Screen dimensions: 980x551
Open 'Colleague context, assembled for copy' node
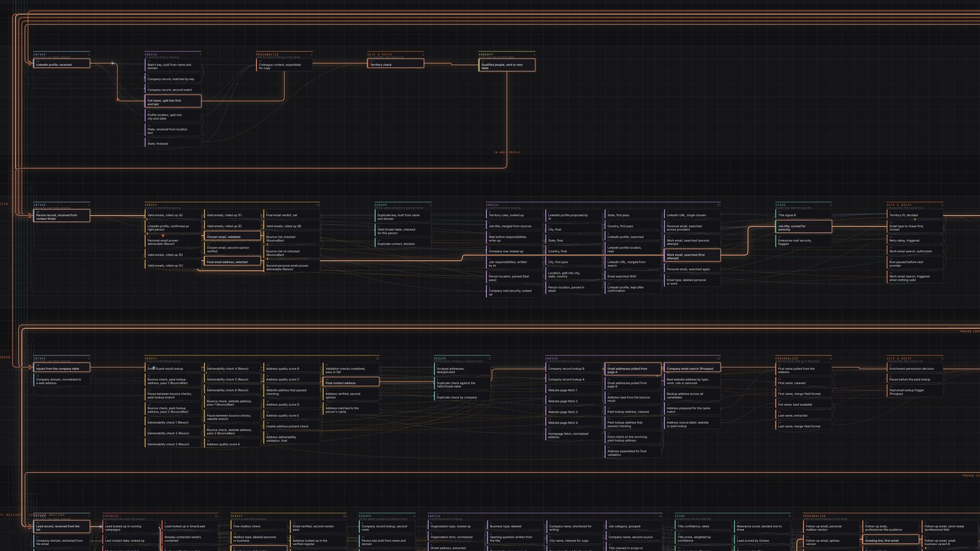[285, 65]
